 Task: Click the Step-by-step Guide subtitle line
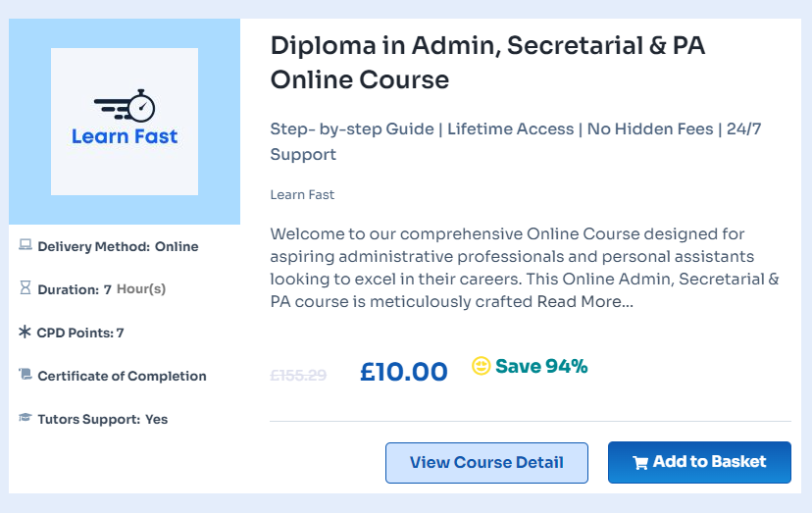[516, 141]
